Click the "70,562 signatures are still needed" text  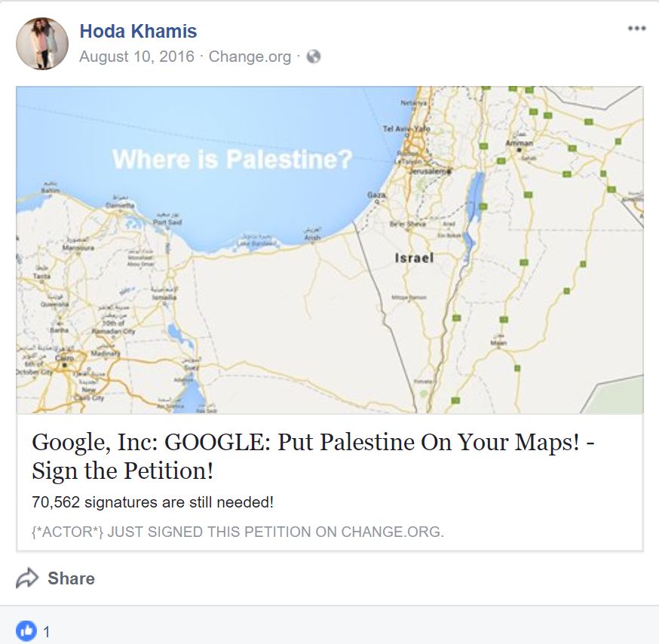[x=152, y=502]
